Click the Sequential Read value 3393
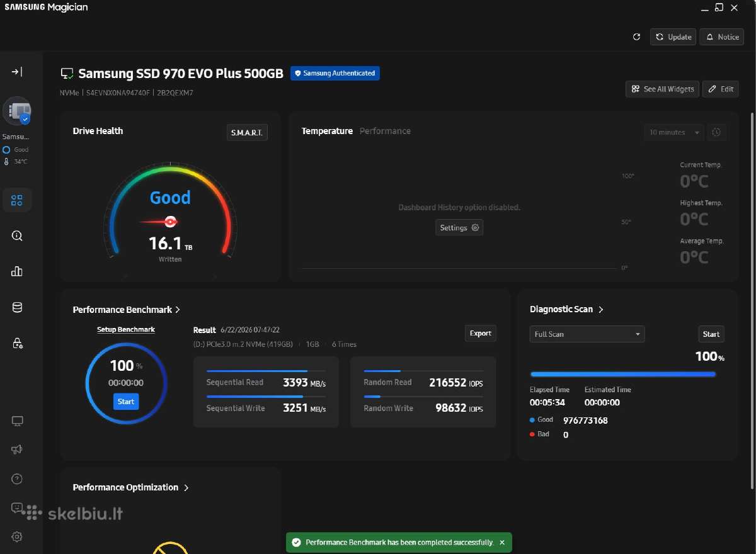 [x=295, y=382]
